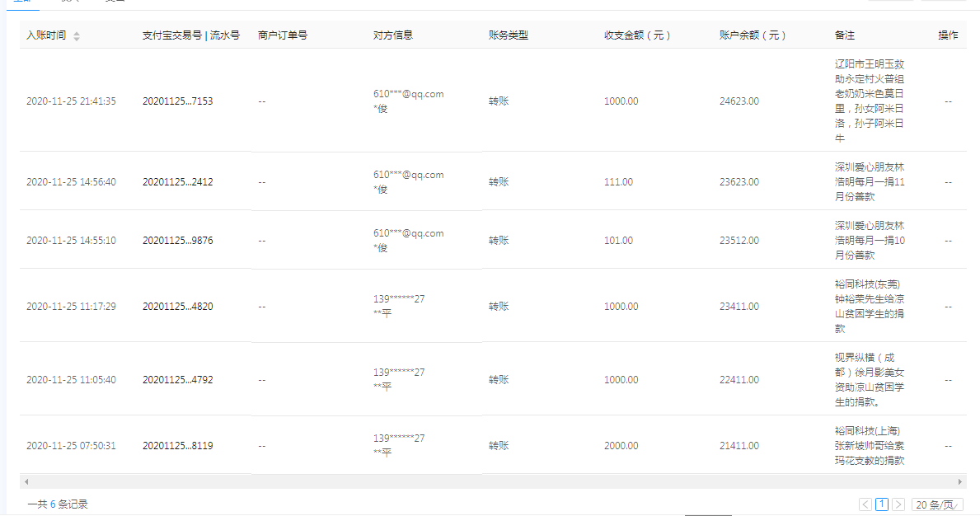980x516 pixels.
Task: Click the 备注 column header
Action: [x=845, y=35]
